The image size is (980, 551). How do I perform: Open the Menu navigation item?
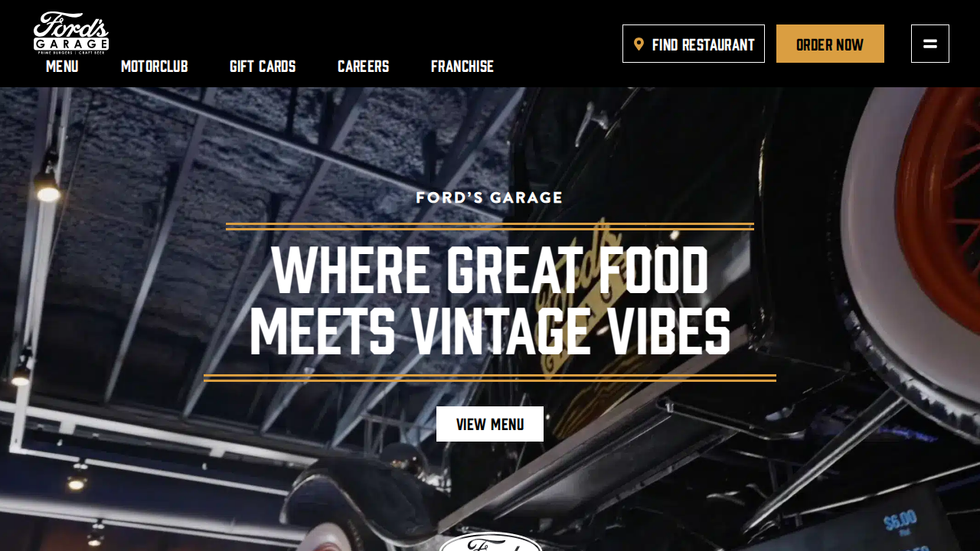click(62, 67)
